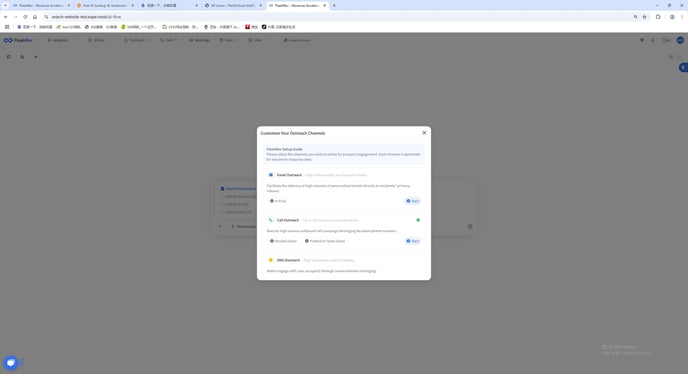
Task: Open a new browser tab
Action: 334,5
